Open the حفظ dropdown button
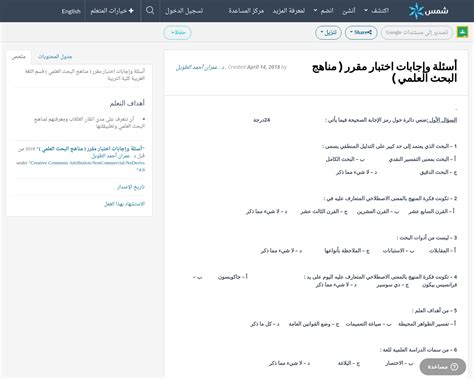Viewport: 474px width, 379px height. coord(178,33)
